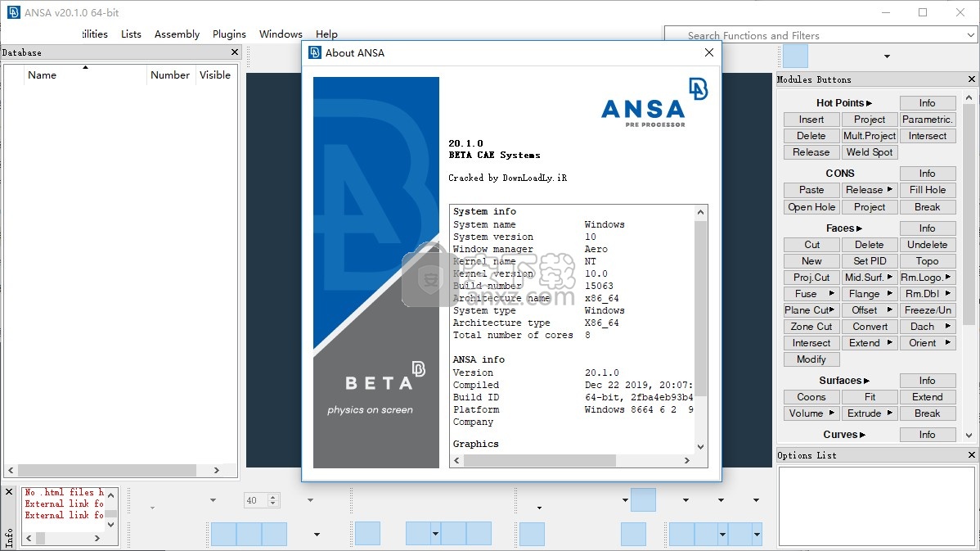The height and width of the screenshot is (551, 980).
Task: Close the Database panel
Action: click(x=235, y=52)
